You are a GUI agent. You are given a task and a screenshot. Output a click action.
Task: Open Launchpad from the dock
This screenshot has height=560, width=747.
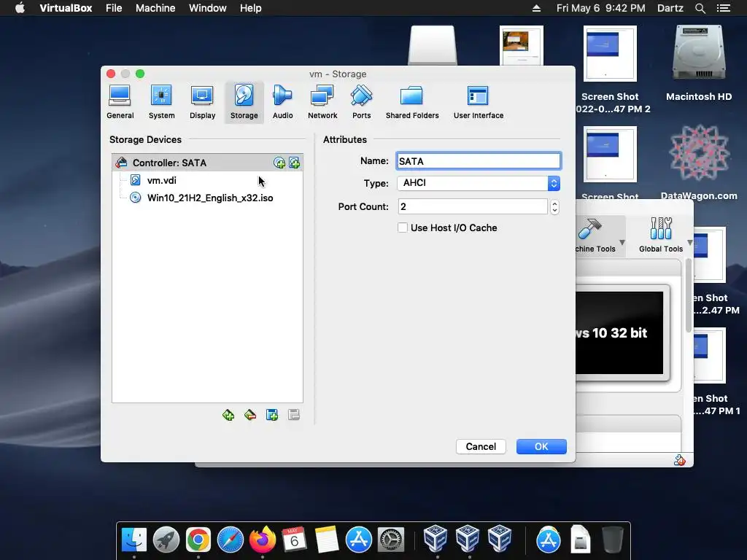166,540
